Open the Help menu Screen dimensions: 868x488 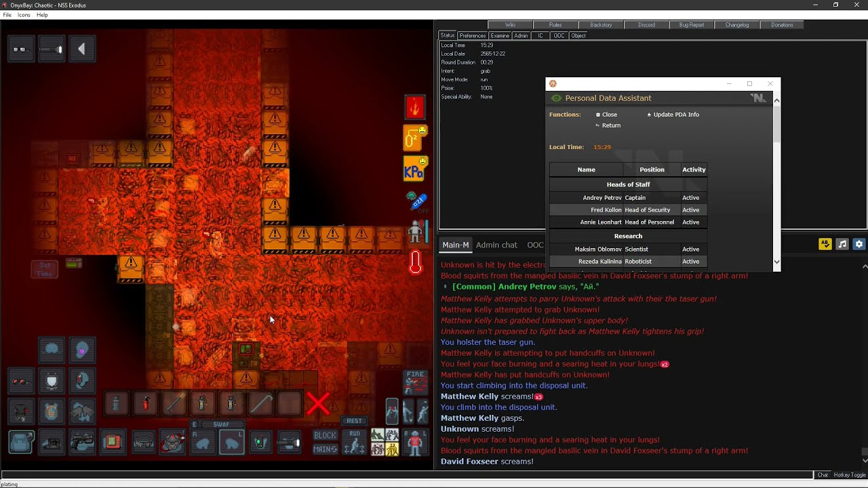click(x=42, y=15)
